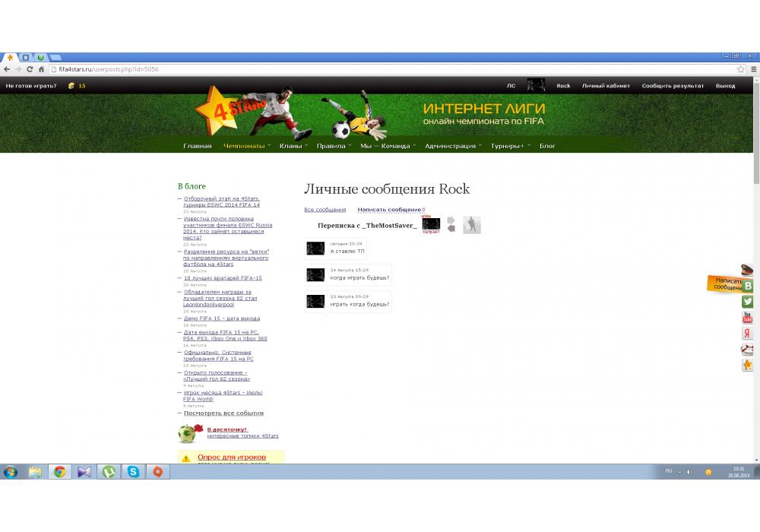The width and height of the screenshot is (760, 532).
Task: Open _TheMostSaver_ avatar in the conversation header
Action: [x=431, y=224]
